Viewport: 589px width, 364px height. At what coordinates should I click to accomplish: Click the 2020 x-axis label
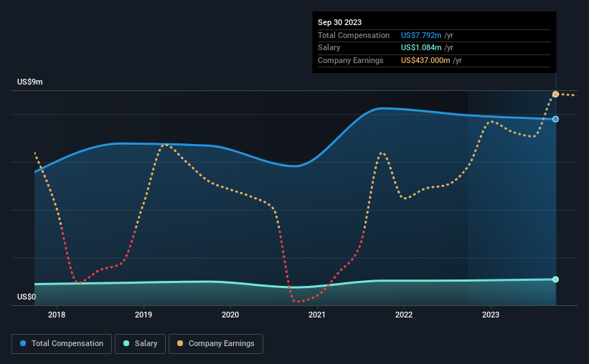[x=230, y=315]
